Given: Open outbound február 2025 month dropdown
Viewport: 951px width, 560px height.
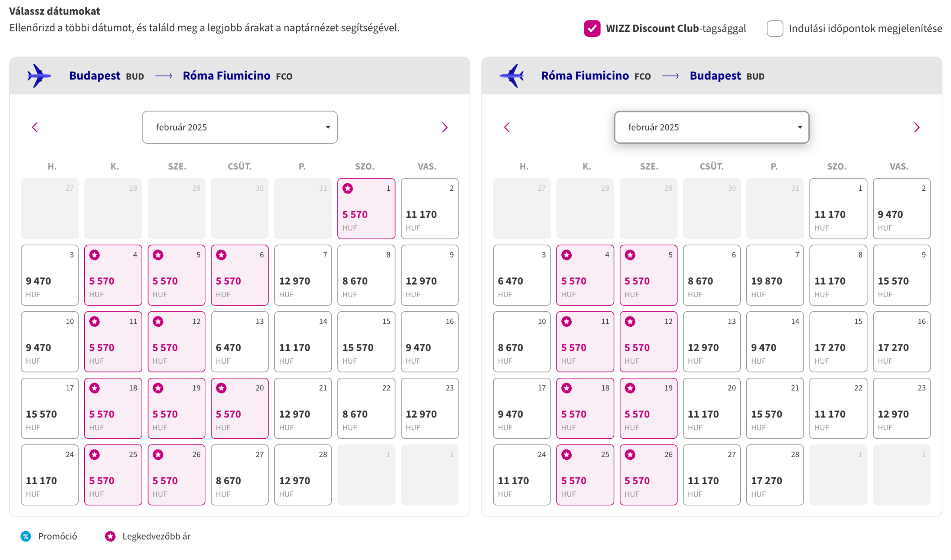Looking at the screenshot, I should coord(240,128).
